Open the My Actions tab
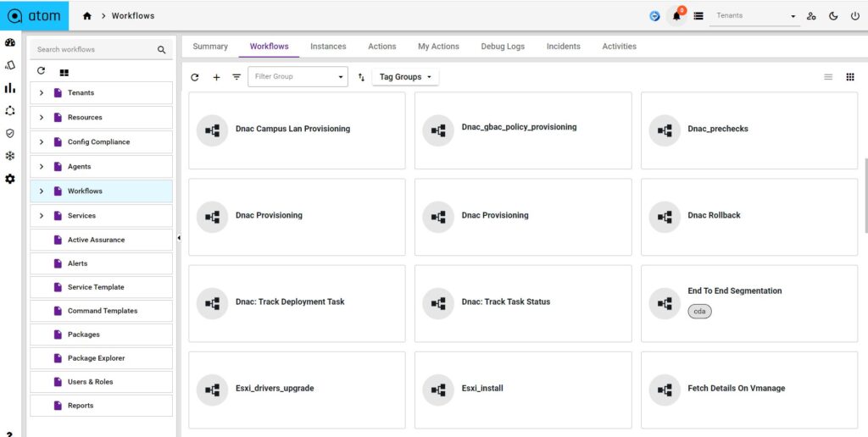The height and width of the screenshot is (437, 868). coord(438,47)
